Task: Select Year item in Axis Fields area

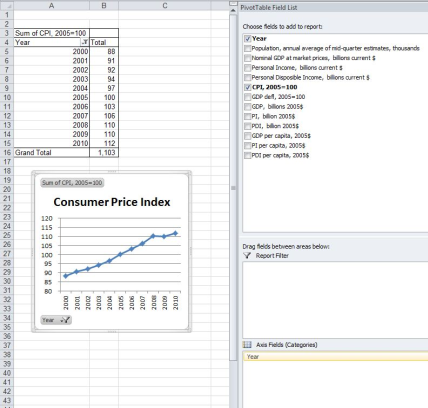Action: pos(335,357)
